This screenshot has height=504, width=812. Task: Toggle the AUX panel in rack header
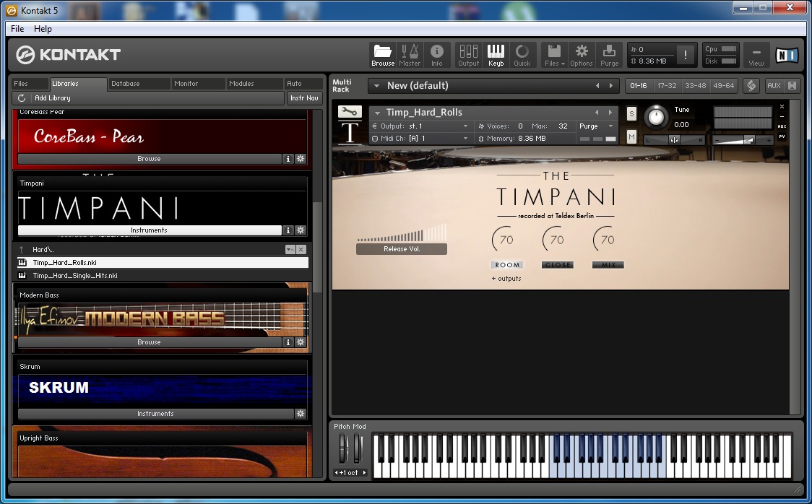[x=774, y=86]
